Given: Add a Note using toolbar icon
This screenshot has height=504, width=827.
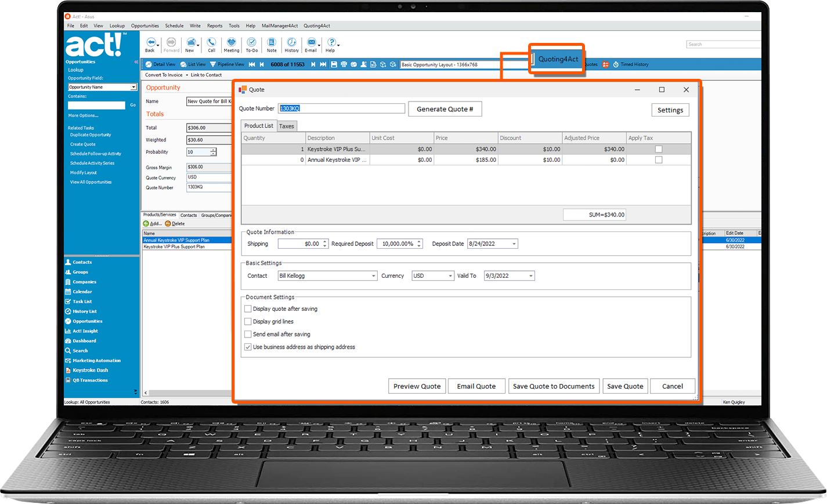Looking at the screenshot, I should click(272, 42).
